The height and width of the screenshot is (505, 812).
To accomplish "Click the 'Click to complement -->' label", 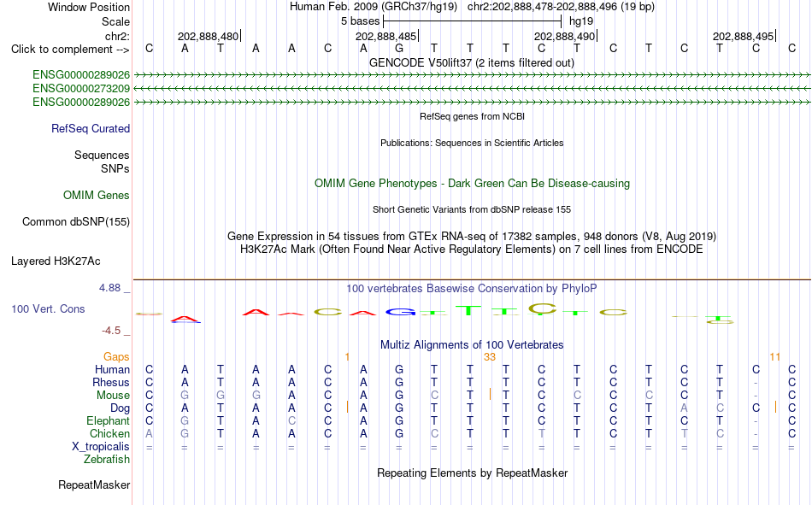I will click(x=70, y=50).
